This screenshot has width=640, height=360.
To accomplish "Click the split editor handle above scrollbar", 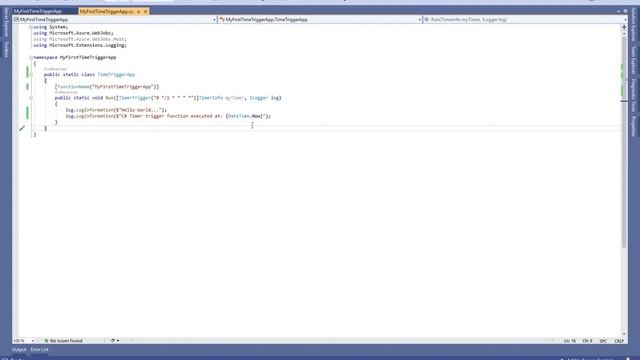I will pos(624,27).
